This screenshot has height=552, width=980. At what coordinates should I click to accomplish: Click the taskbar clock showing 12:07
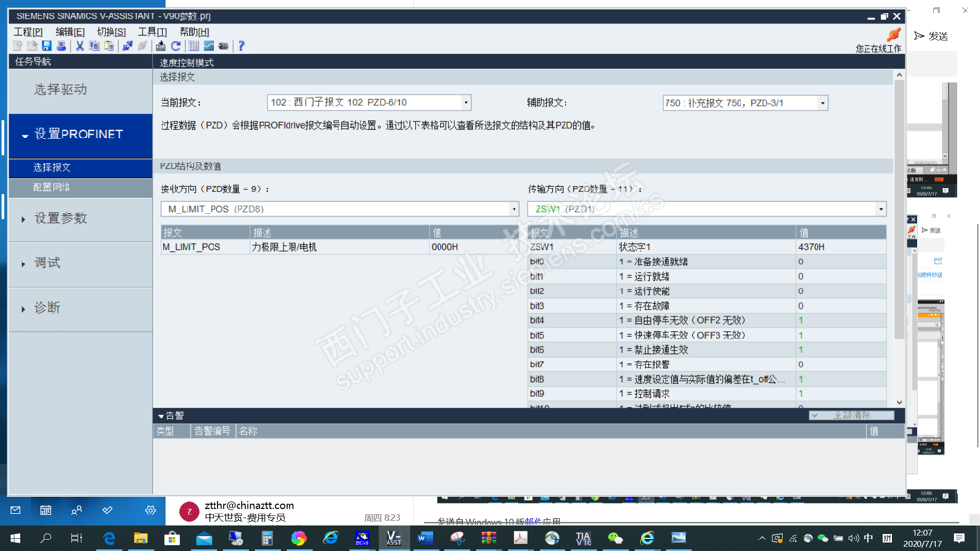coord(922,539)
